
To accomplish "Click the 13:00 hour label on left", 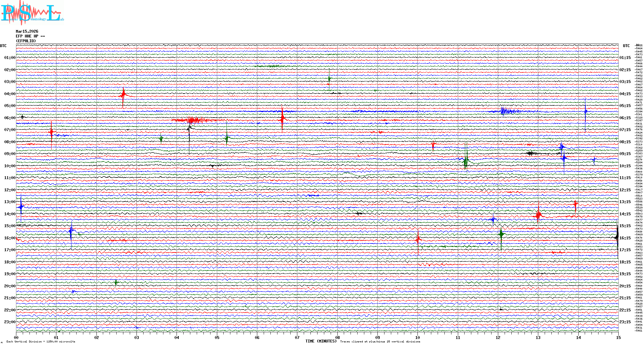I will pyautogui.click(x=10, y=202).
